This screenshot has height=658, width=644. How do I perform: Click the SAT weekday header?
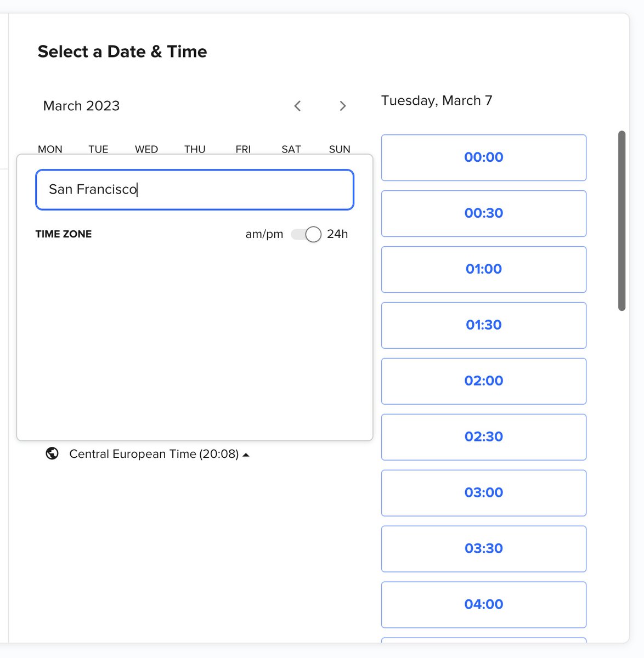[291, 149]
